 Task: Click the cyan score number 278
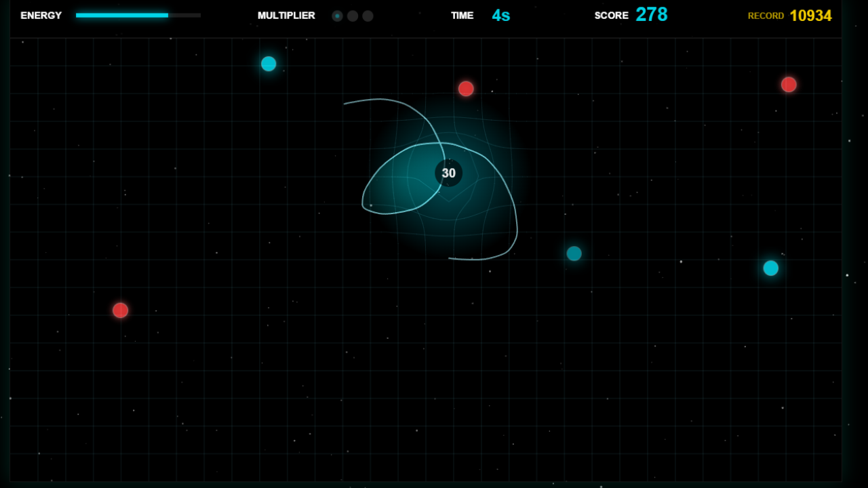coord(652,14)
